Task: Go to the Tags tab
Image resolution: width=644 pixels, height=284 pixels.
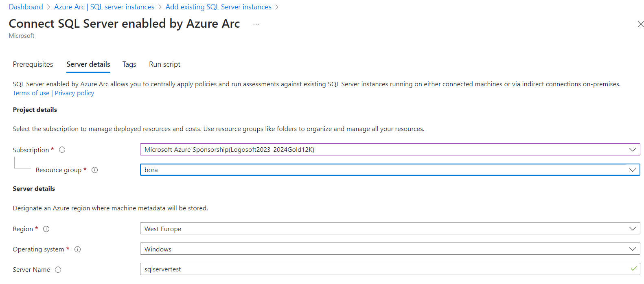Action: 129,64
